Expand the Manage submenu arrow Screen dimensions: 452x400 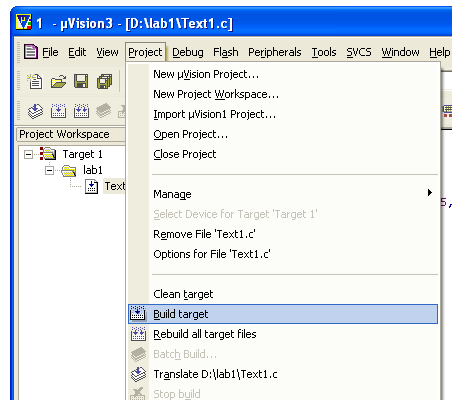pos(430,193)
